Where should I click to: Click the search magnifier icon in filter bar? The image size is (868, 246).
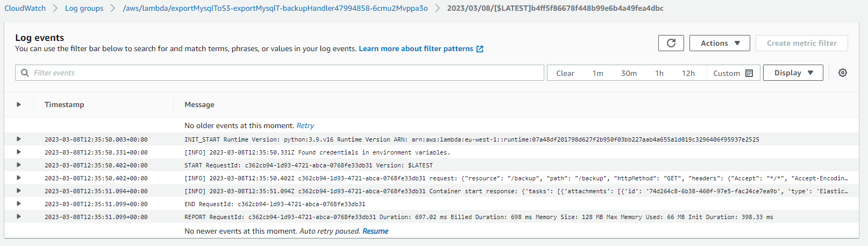tap(25, 73)
